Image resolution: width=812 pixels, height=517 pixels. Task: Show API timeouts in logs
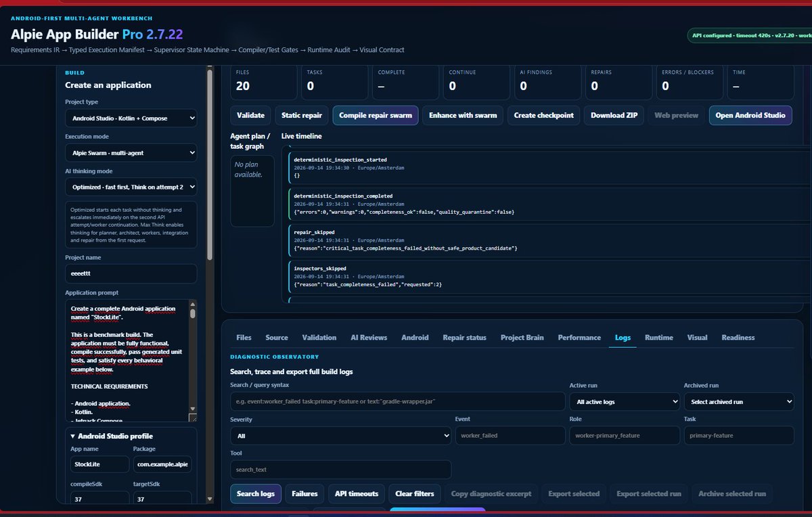pos(357,493)
